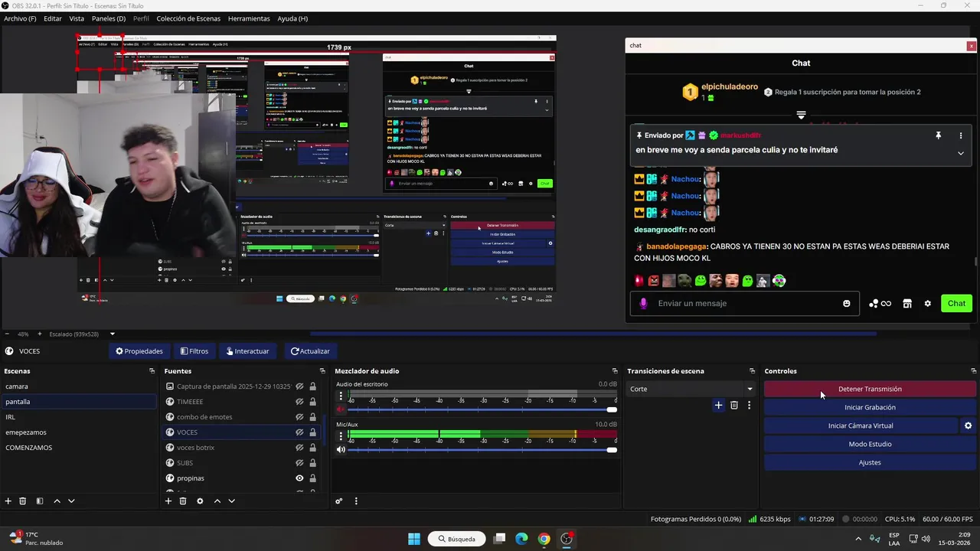Open audio mixer toolbar three-dot menu
Viewport: 980px width, 551px height.
[x=356, y=501]
